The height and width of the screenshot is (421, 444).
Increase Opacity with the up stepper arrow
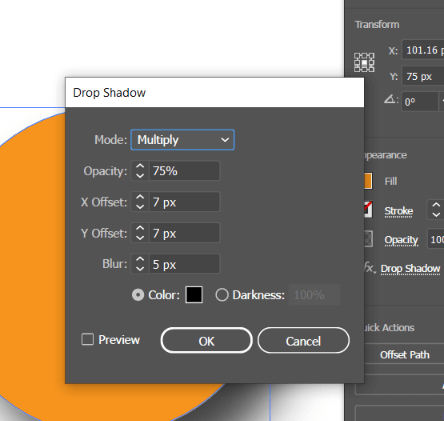pos(140,166)
